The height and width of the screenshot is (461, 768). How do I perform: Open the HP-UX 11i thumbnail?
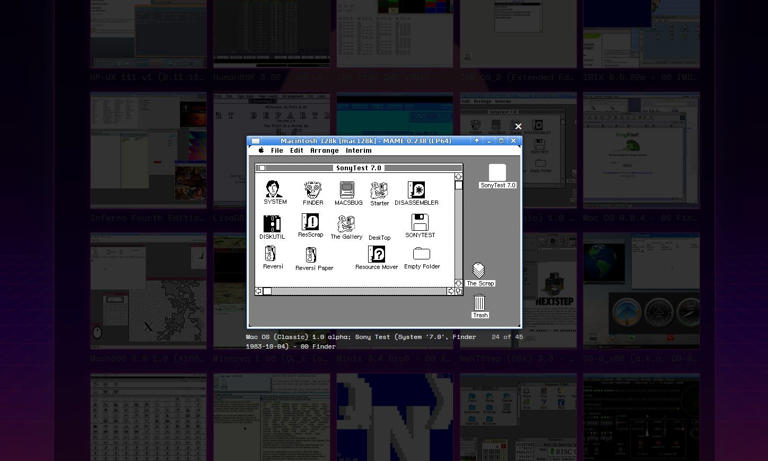[x=148, y=34]
